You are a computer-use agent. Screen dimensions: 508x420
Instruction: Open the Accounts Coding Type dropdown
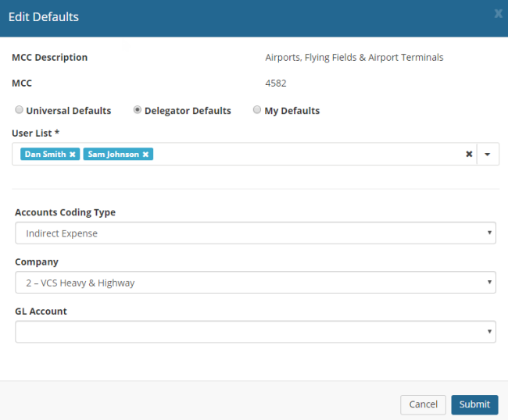pos(256,233)
